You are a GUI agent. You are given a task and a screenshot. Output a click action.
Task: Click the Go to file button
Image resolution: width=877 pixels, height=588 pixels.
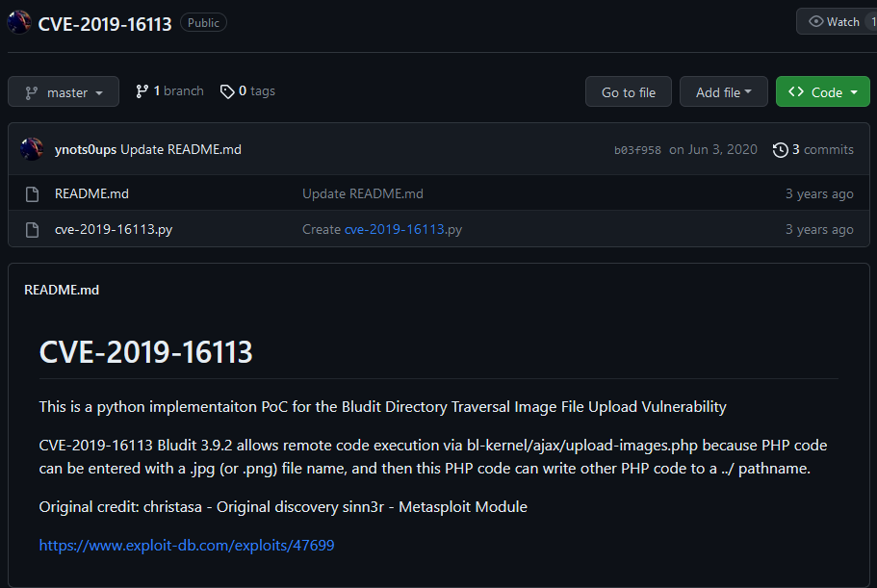click(628, 91)
